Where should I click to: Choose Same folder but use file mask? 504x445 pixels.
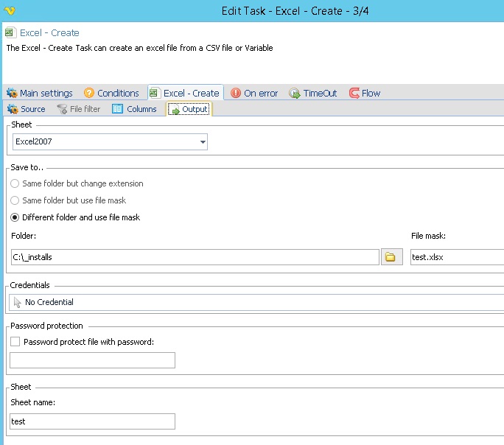point(15,200)
